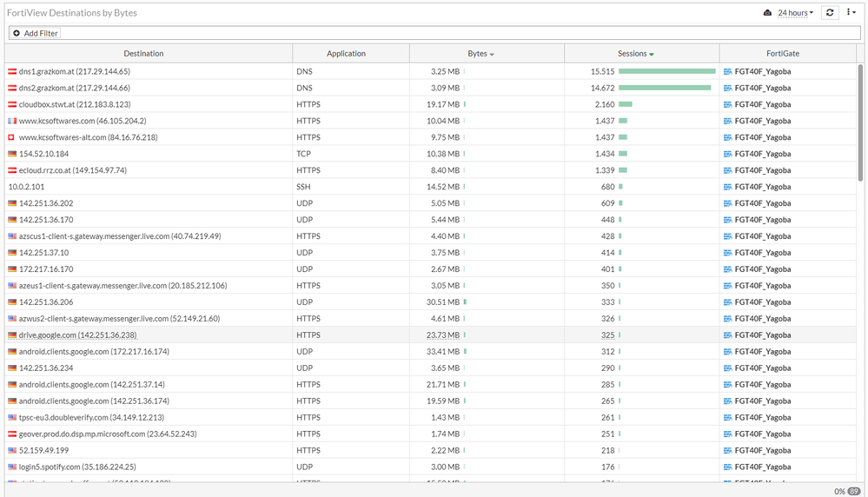Sort by the Application column header
Screen dimensions: 868x497
(x=346, y=54)
